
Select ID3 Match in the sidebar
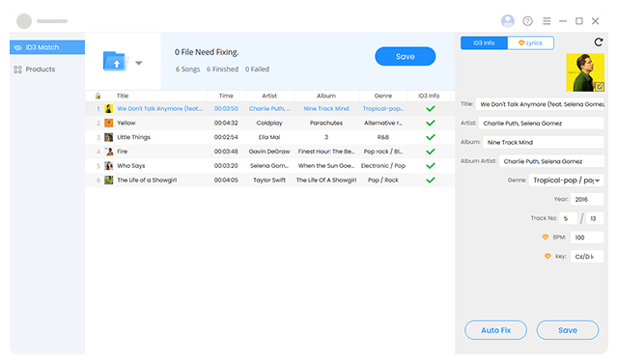tap(47, 47)
